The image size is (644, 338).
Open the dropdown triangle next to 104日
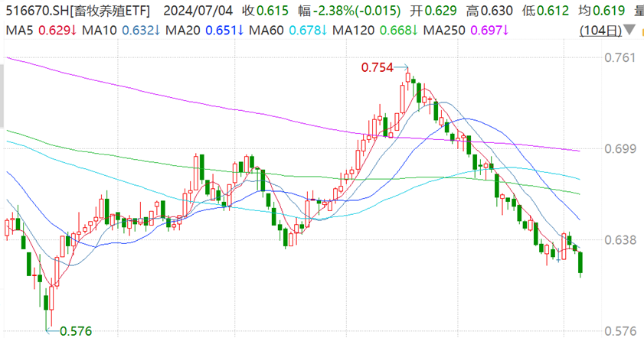point(629,31)
